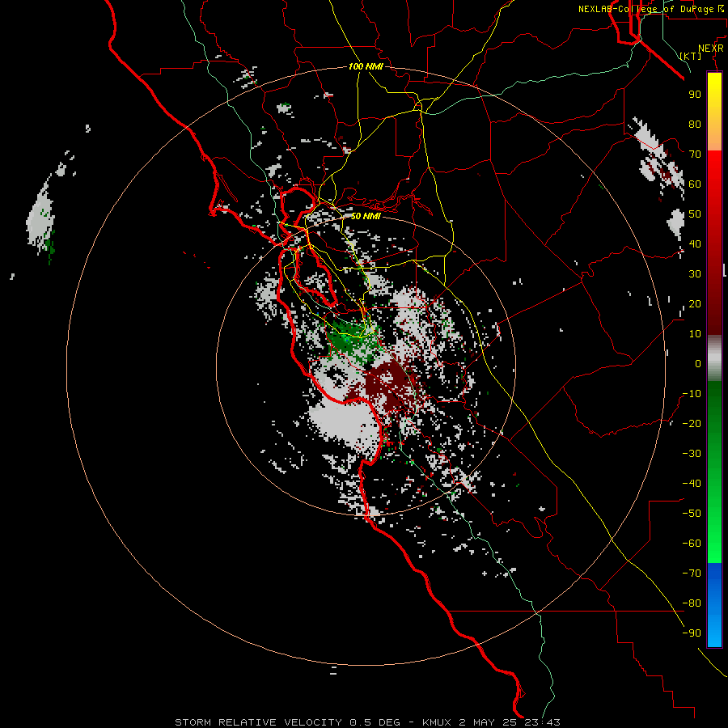
Task: Click the positive 30 knot scale label
Action: (695, 274)
